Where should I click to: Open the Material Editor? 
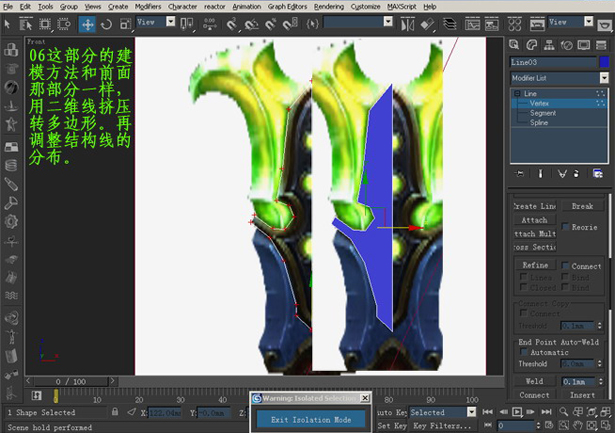click(x=515, y=24)
